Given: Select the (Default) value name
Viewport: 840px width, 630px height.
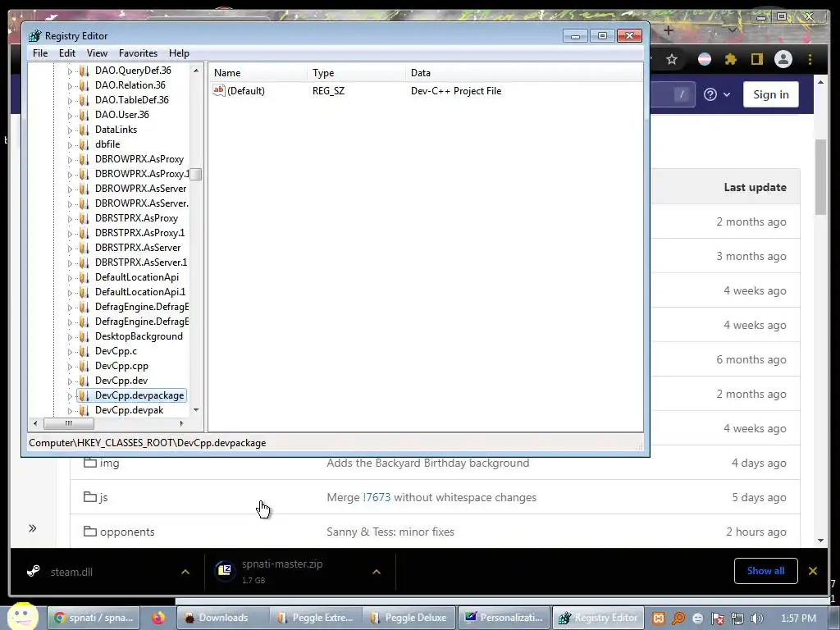Looking at the screenshot, I should click(x=246, y=91).
